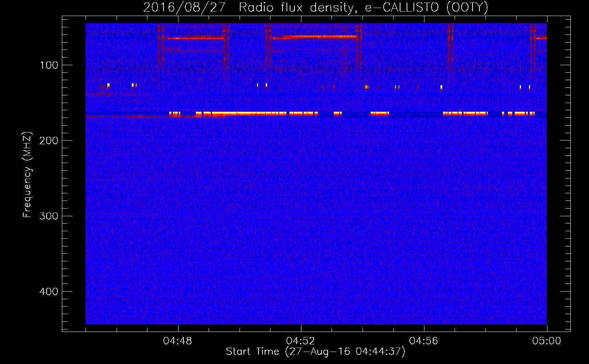Select the "Frequency (MHZ)" y-axis label

[x=27, y=175]
